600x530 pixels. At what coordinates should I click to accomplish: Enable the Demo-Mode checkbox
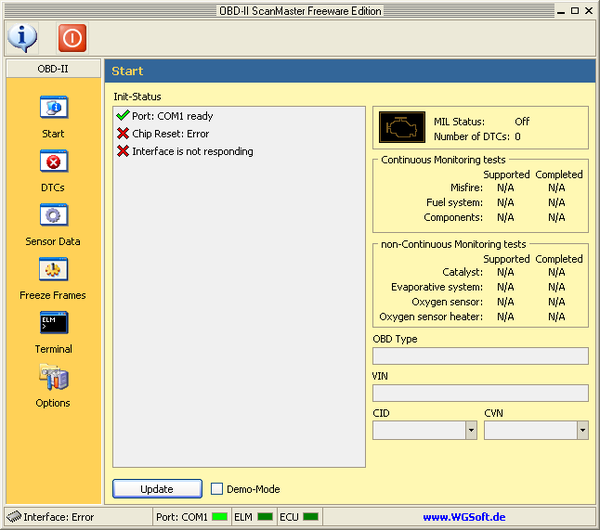(x=217, y=489)
